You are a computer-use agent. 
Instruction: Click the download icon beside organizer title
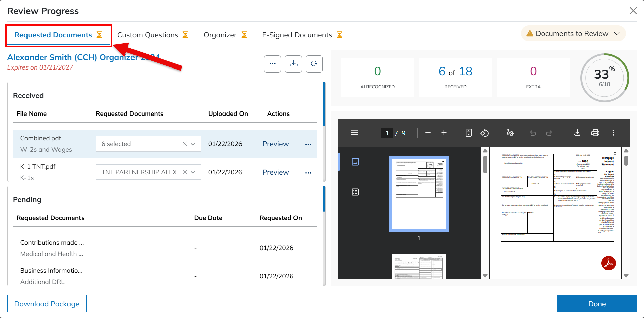pos(293,64)
